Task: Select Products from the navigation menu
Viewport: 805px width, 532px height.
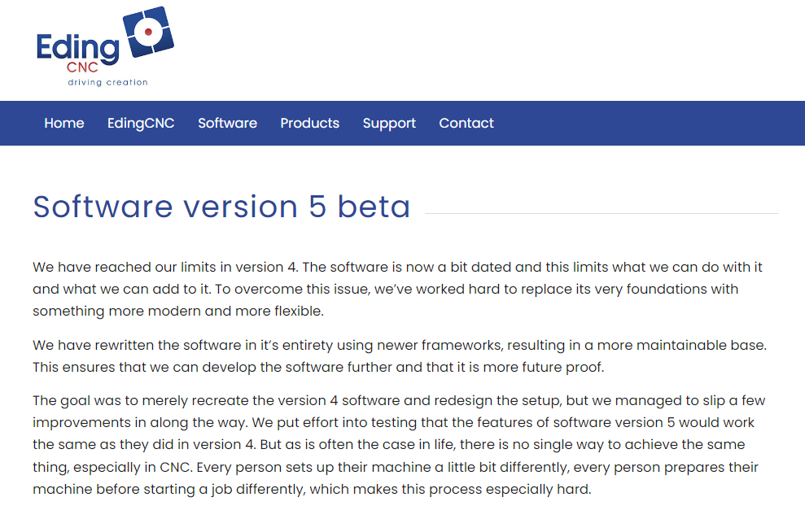Action: (309, 123)
